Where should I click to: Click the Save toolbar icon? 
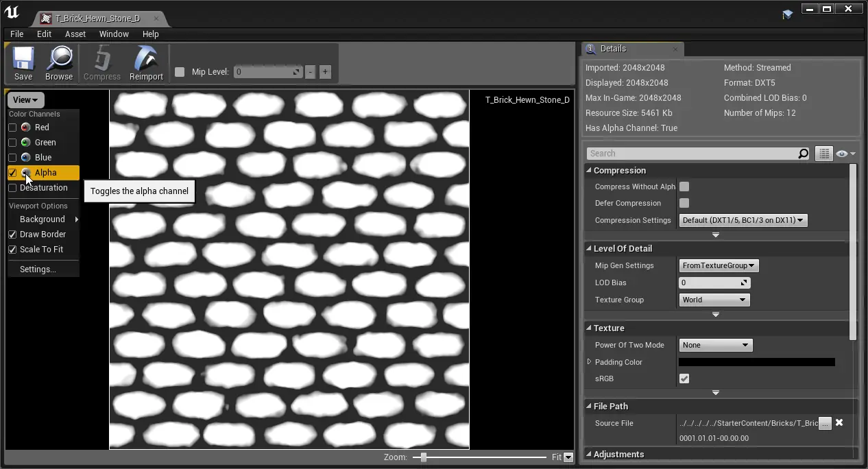point(23,60)
